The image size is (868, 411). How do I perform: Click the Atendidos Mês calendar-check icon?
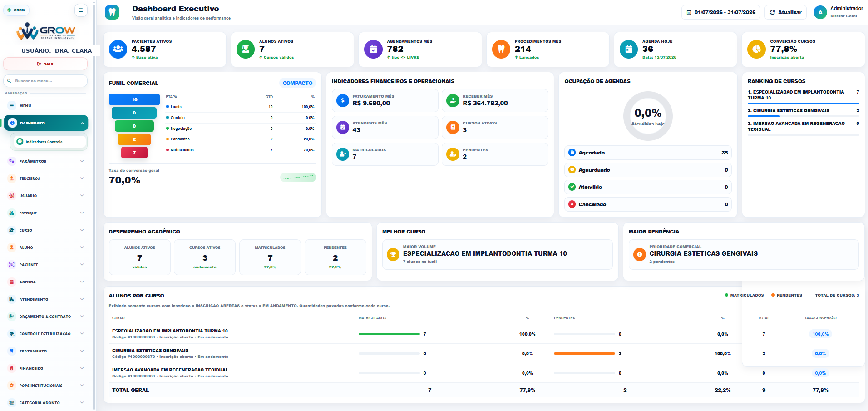click(x=343, y=127)
